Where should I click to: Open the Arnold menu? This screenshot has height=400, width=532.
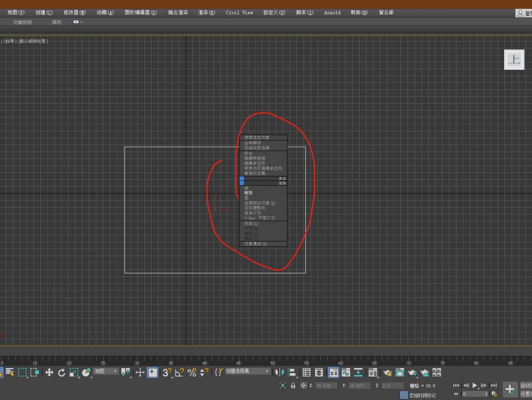[332, 13]
